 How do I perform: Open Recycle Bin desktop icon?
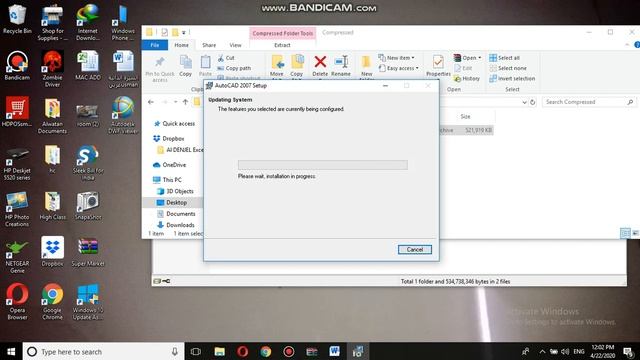coord(17,19)
